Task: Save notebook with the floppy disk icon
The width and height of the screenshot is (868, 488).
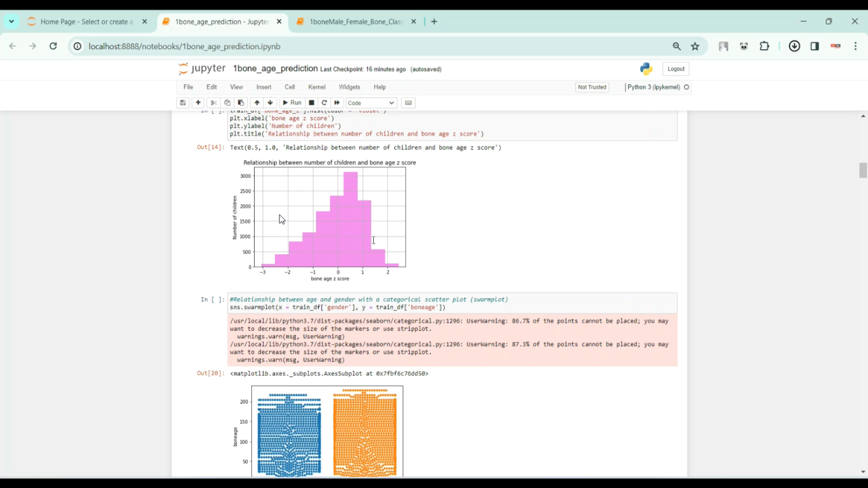Action: coord(183,103)
